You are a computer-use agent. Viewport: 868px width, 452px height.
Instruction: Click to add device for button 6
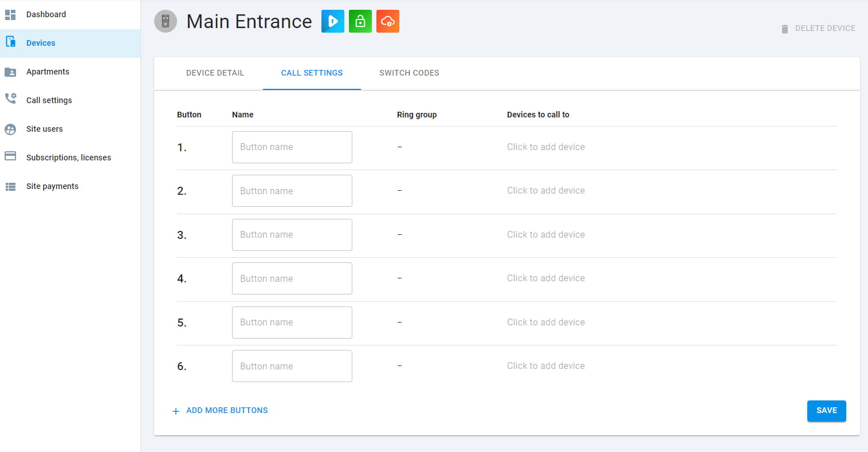[x=546, y=365]
